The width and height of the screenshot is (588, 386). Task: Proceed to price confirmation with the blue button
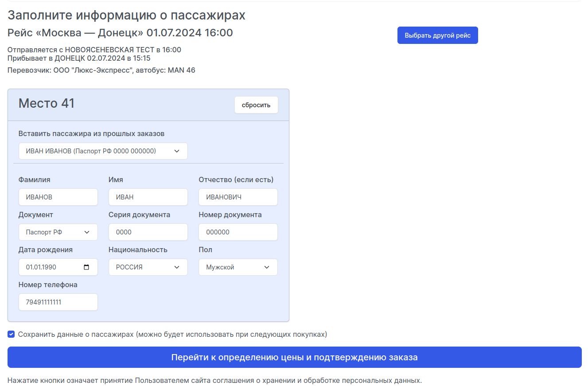point(294,357)
